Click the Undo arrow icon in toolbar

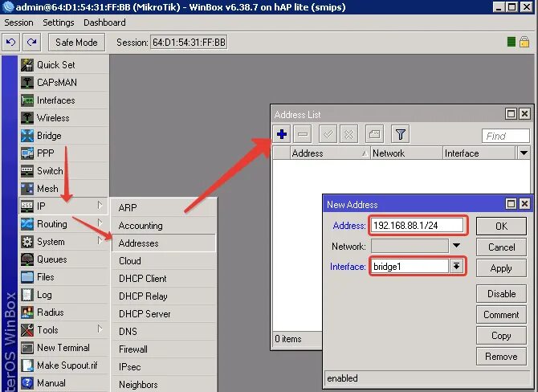pyautogui.click(x=10, y=43)
